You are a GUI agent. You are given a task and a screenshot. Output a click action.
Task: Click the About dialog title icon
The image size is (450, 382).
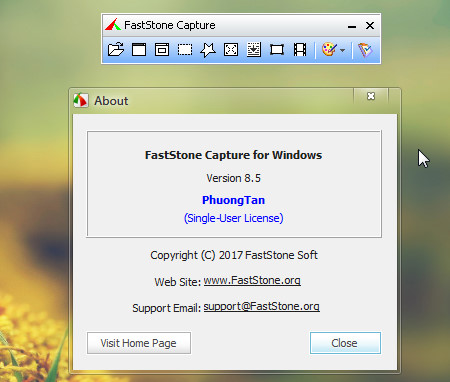click(81, 100)
